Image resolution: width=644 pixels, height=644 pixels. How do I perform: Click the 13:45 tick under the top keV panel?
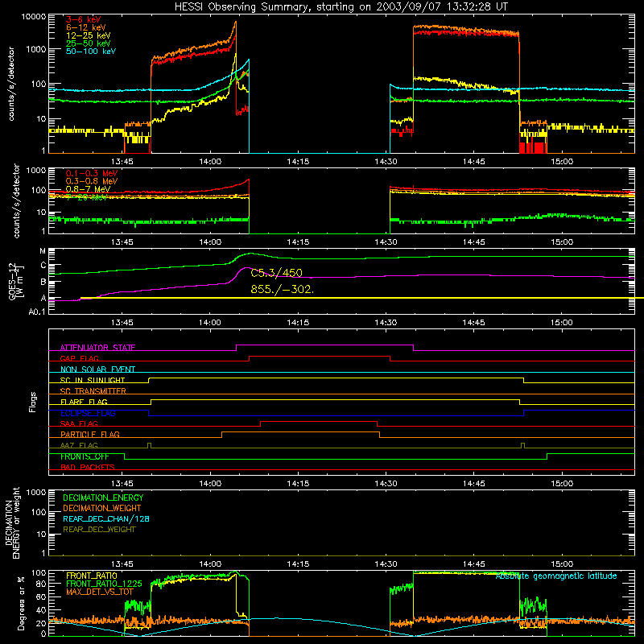122,162
